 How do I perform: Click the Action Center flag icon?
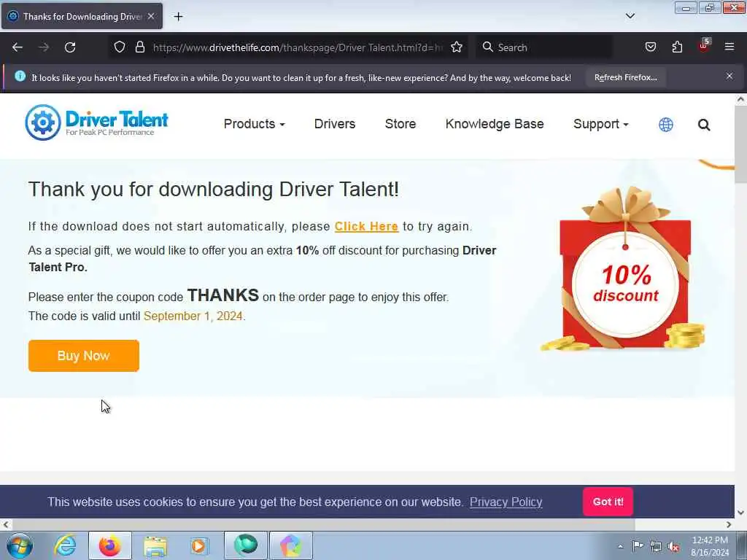(x=638, y=545)
